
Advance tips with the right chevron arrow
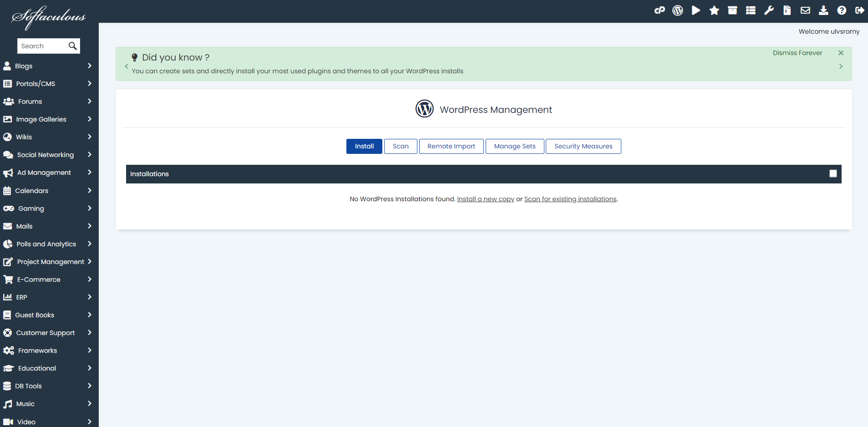point(841,66)
